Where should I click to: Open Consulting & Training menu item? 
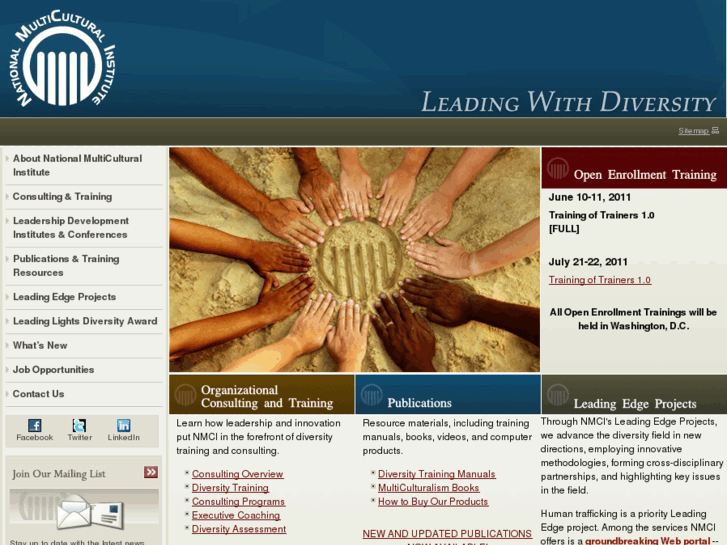pyautogui.click(x=62, y=197)
